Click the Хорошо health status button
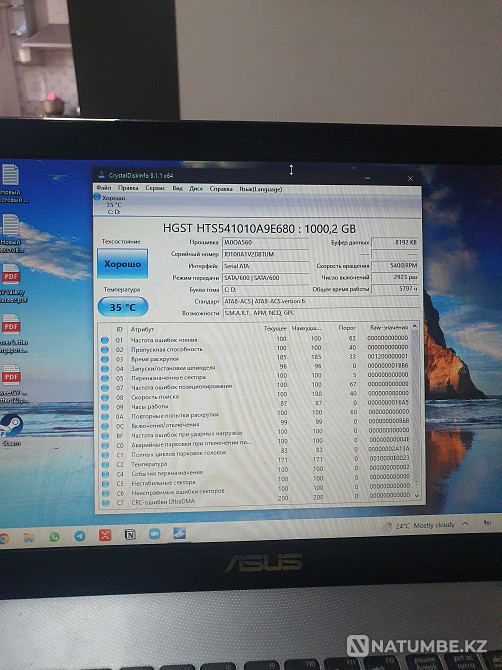 [x=123, y=264]
